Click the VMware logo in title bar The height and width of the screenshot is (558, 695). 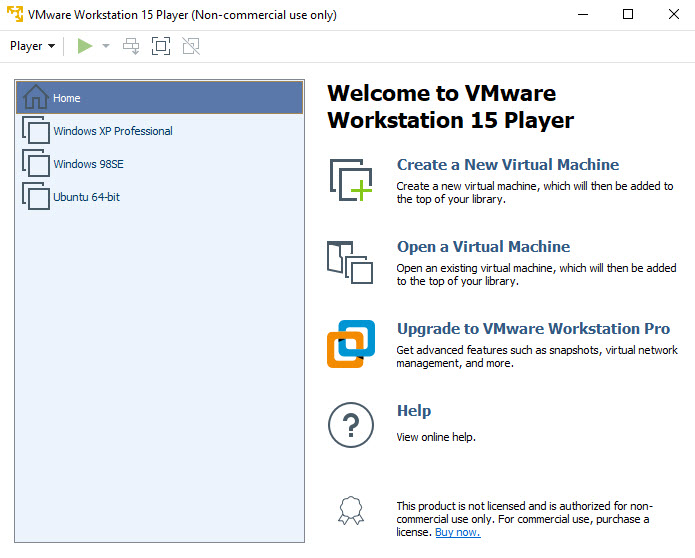(x=15, y=14)
